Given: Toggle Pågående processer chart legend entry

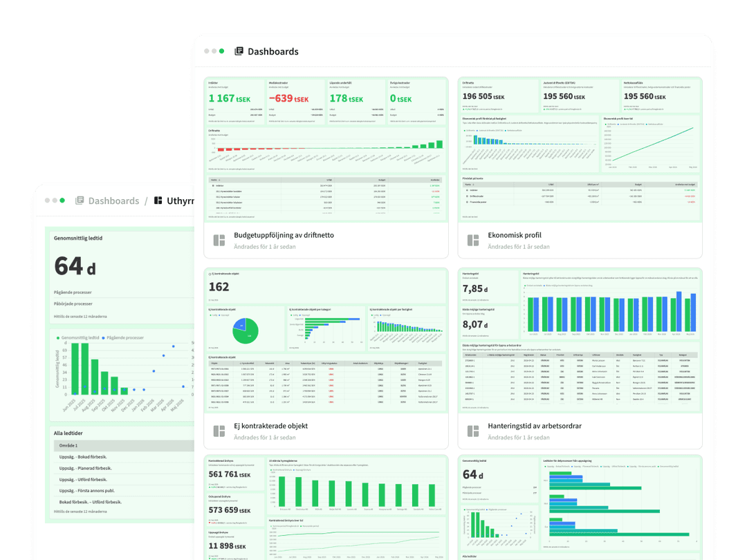Looking at the screenshot, I should 122,337.
